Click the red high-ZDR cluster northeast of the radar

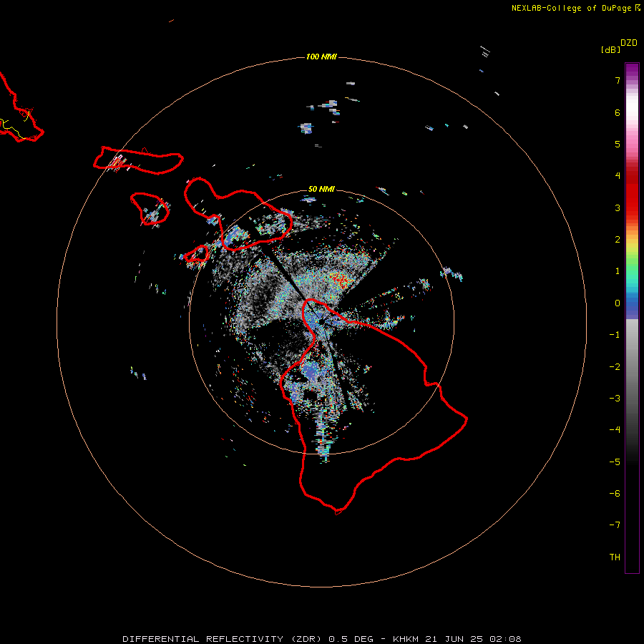coord(340,279)
